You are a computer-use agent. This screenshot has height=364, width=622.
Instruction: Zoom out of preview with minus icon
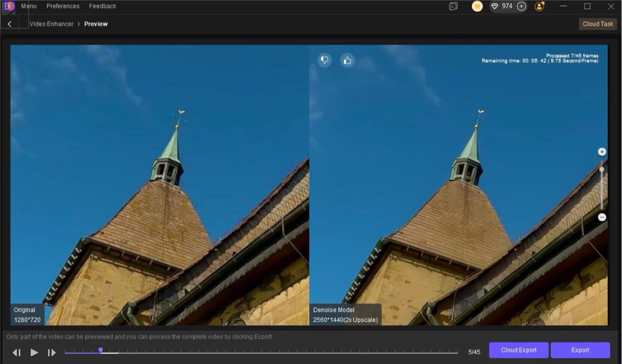[x=602, y=217]
